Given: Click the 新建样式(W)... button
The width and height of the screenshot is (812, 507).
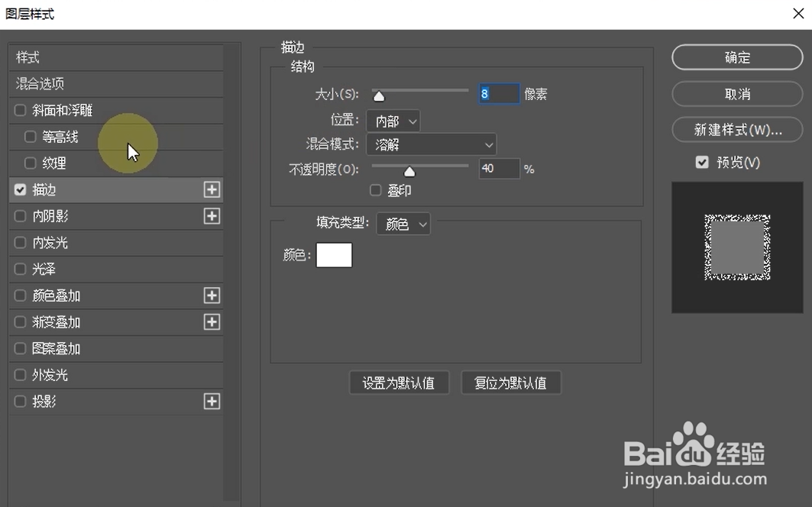Looking at the screenshot, I should click(x=737, y=130).
